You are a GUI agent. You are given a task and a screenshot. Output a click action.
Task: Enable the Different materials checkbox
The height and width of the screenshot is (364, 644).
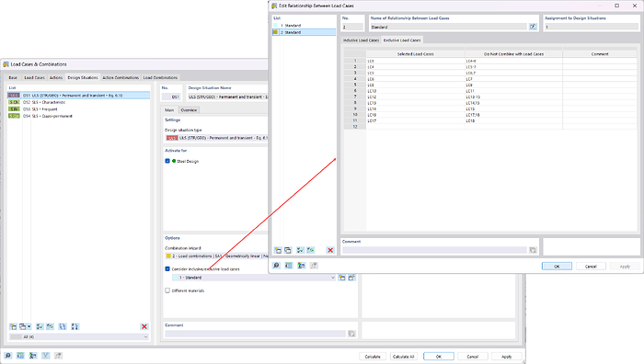click(x=167, y=290)
